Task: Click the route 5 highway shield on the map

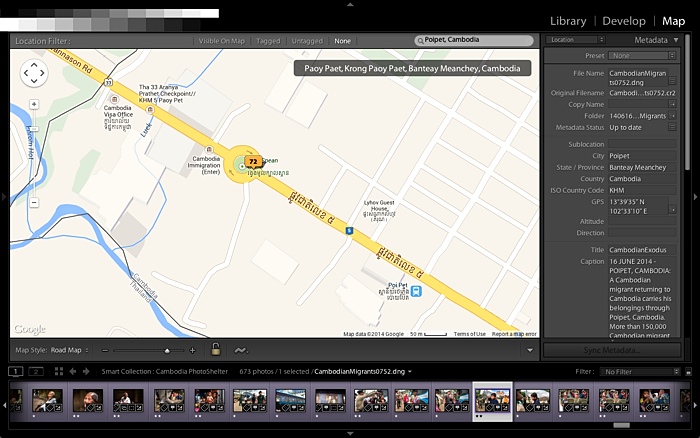Action: pyautogui.click(x=349, y=231)
